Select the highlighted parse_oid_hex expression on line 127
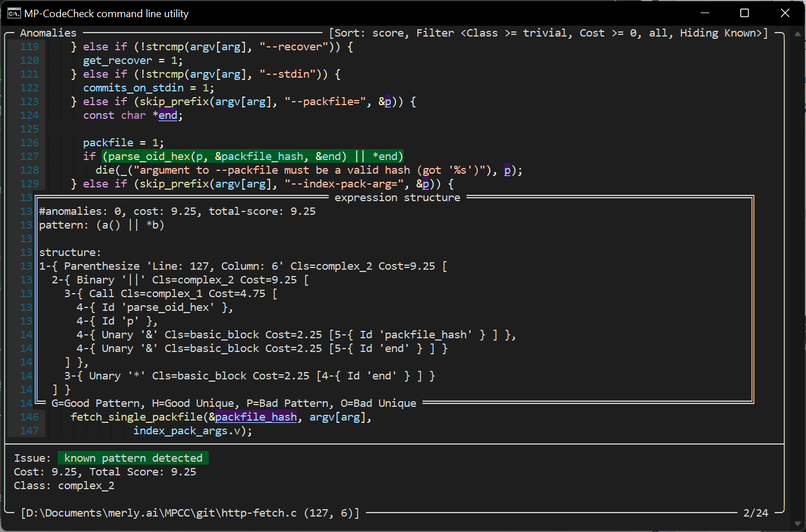 click(x=252, y=156)
